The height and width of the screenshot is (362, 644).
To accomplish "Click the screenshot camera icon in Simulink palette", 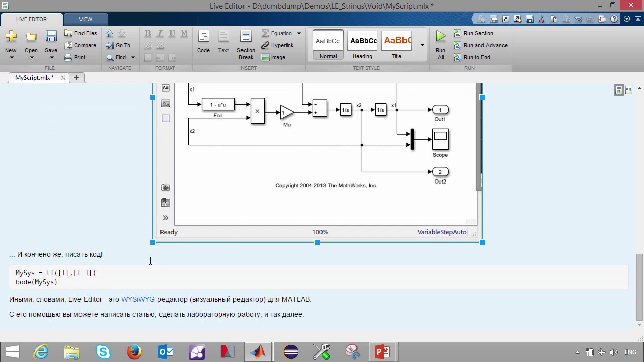I will [165, 187].
